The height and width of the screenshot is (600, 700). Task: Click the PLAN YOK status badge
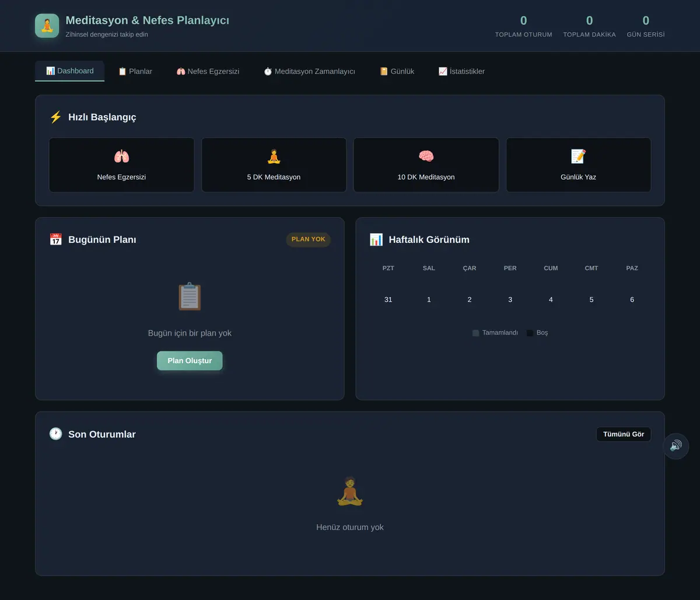coord(309,239)
